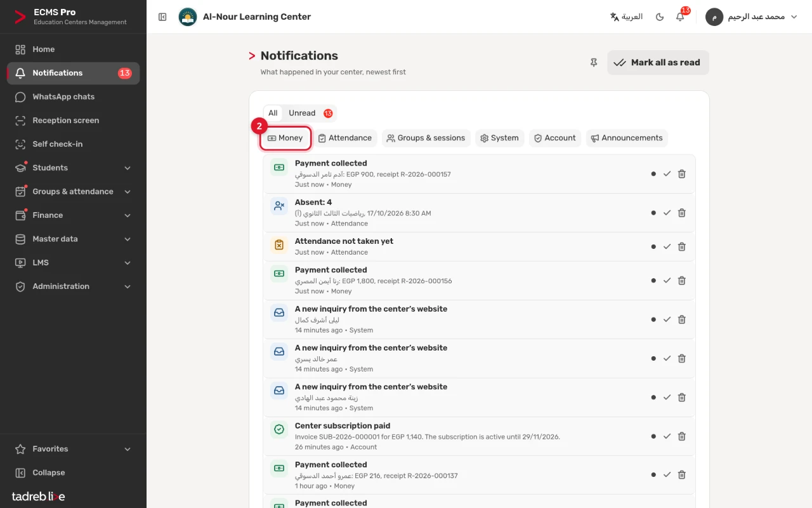Click the ECMS Pro logo

tap(21, 17)
